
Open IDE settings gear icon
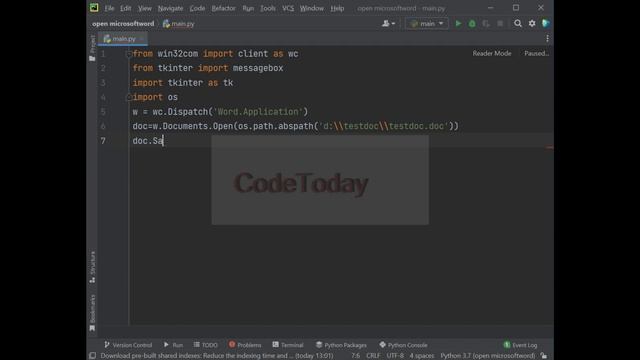[x=532, y=24]
